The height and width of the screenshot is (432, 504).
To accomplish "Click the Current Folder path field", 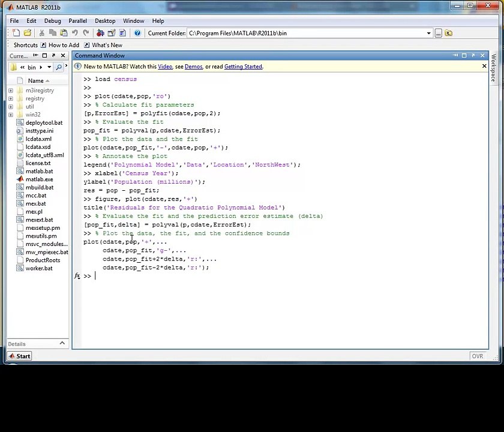I will pyautogui.click(x=307, y=33).
